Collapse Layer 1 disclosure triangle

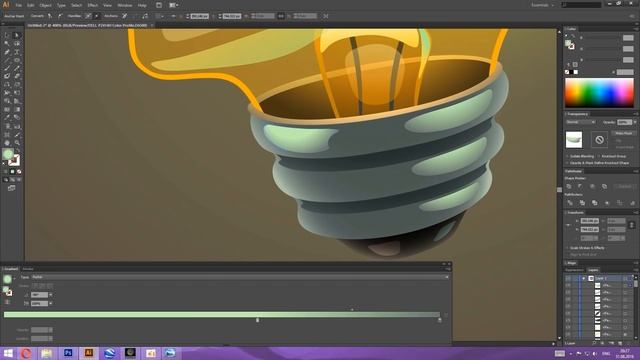(584, 278)
